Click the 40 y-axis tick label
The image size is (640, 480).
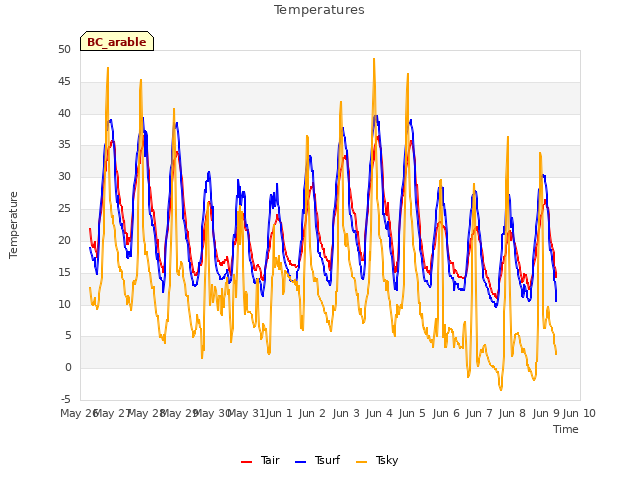(x=64, y=113)
